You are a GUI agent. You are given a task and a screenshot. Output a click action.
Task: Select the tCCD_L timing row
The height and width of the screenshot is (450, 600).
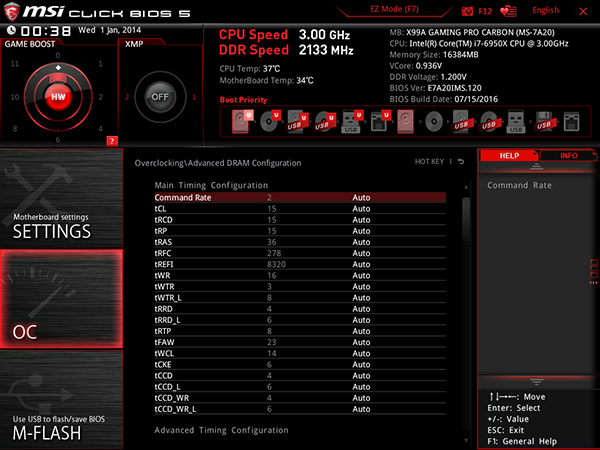click(x=300, y=386)
